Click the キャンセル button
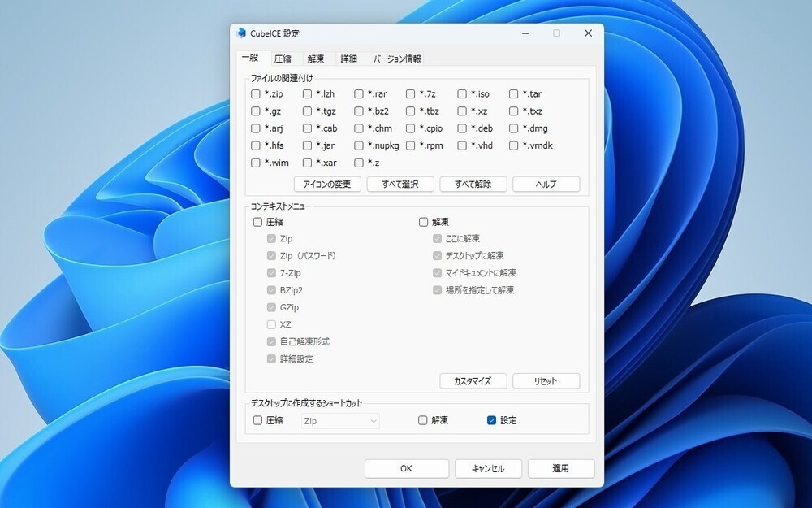This screenshot has height=508, width=812. tap(488, 469)
